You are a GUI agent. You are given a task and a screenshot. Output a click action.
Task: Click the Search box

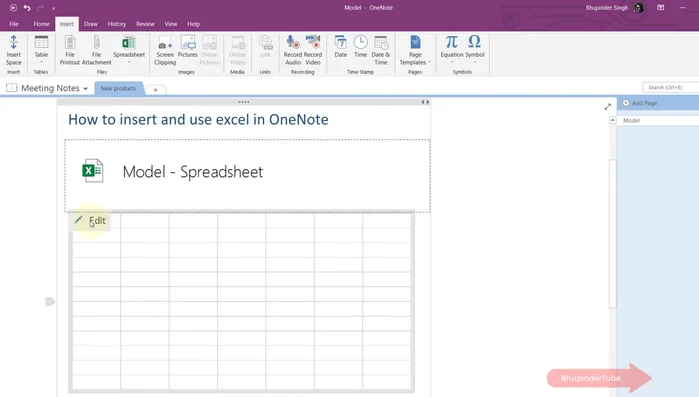[671, 87]
